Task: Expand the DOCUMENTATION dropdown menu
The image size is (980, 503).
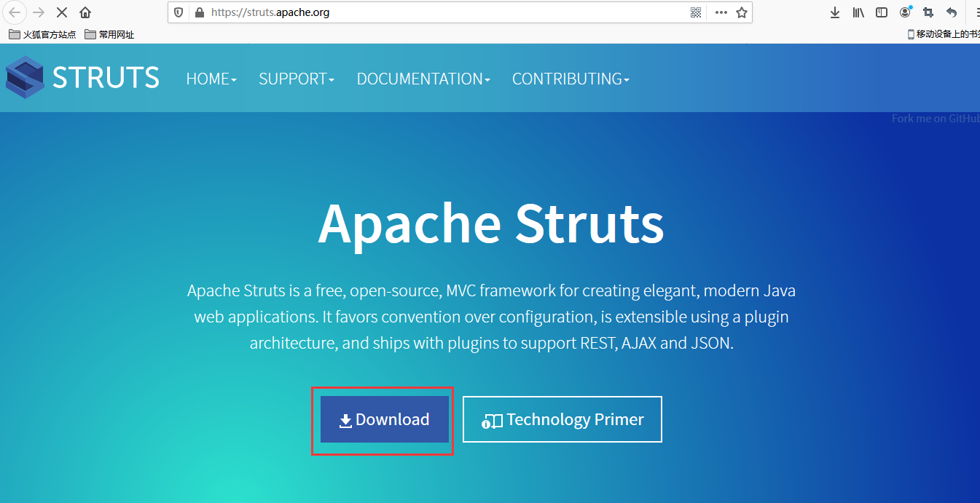Action: point(423,79)
